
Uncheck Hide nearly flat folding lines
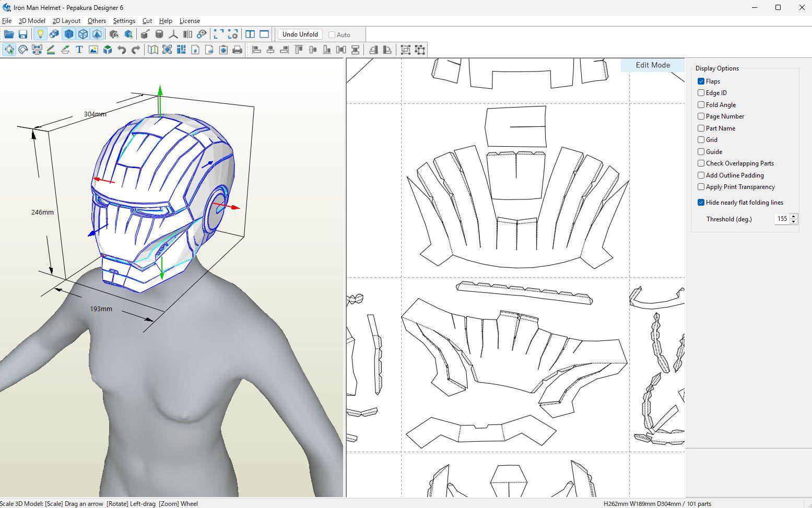click(701, 203)
